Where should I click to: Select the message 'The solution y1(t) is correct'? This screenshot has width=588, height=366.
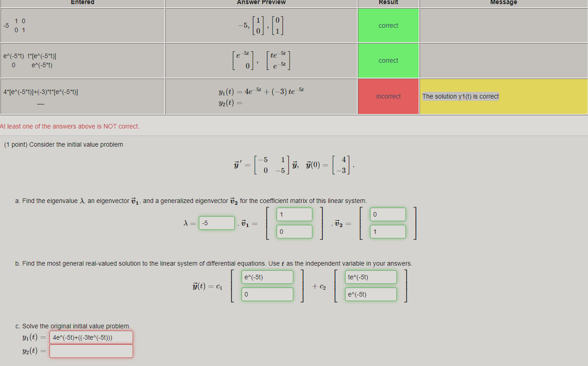point(460,96)
